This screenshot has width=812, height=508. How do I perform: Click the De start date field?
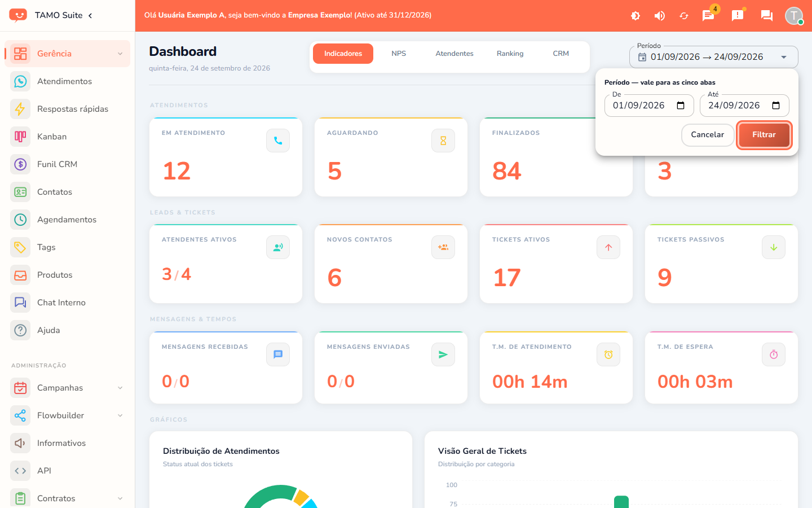pos(649,106)
